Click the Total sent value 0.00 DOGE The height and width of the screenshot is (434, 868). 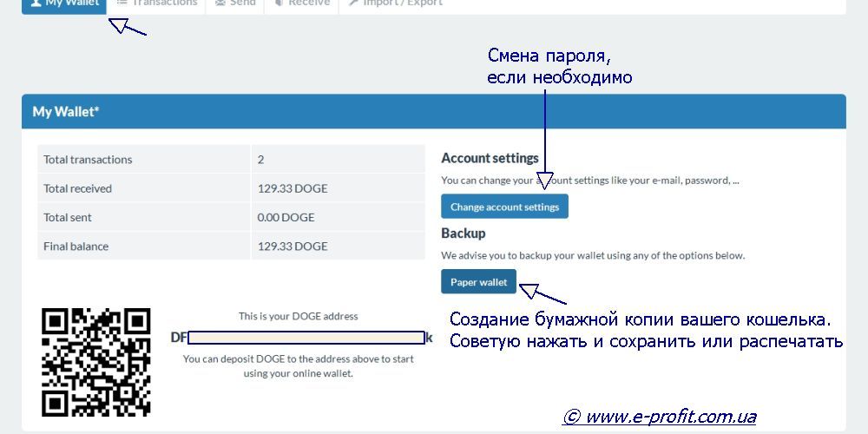(x=286, y=217)
